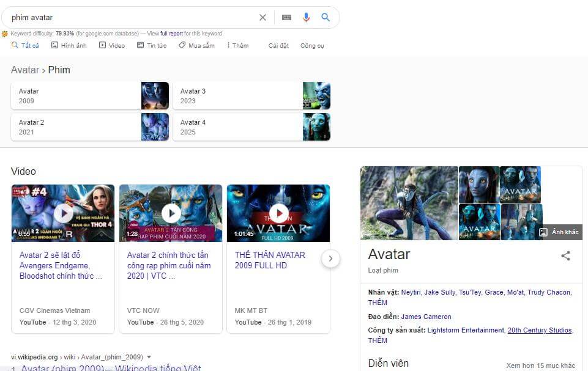Open the wikipedia result dropdown arrow

(x=149, y=357)
